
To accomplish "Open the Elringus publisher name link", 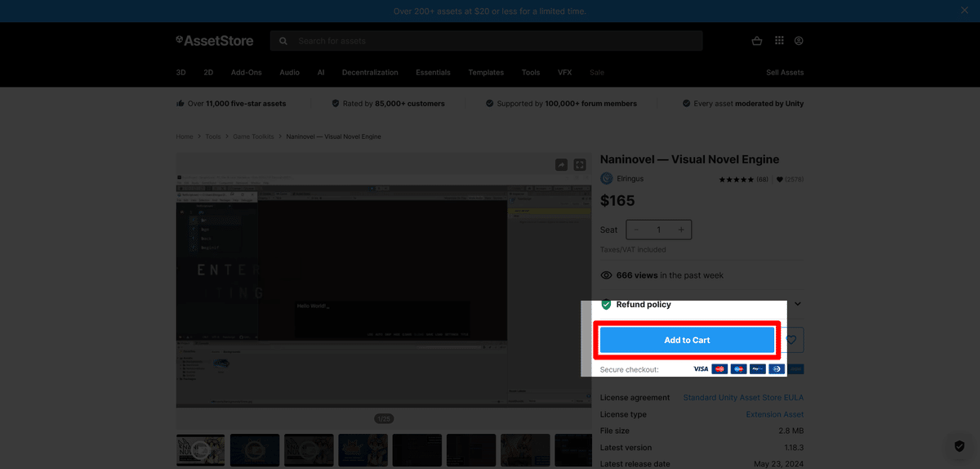I will point(630,179).
